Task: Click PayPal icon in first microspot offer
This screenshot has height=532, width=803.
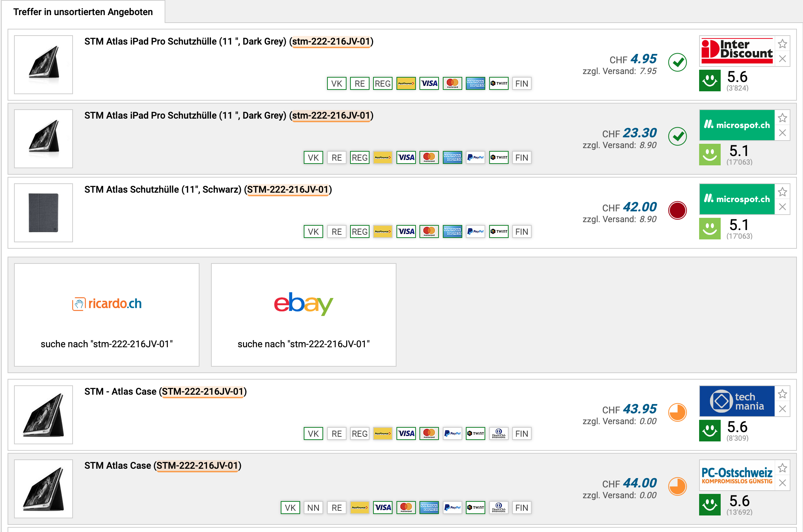Action: pyautogui.click(x=475, y=157)
